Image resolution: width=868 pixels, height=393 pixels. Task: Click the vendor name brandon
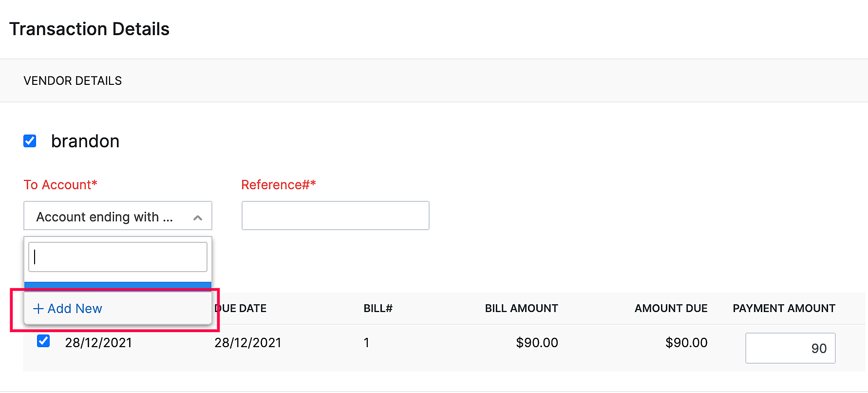pos(85,141)
